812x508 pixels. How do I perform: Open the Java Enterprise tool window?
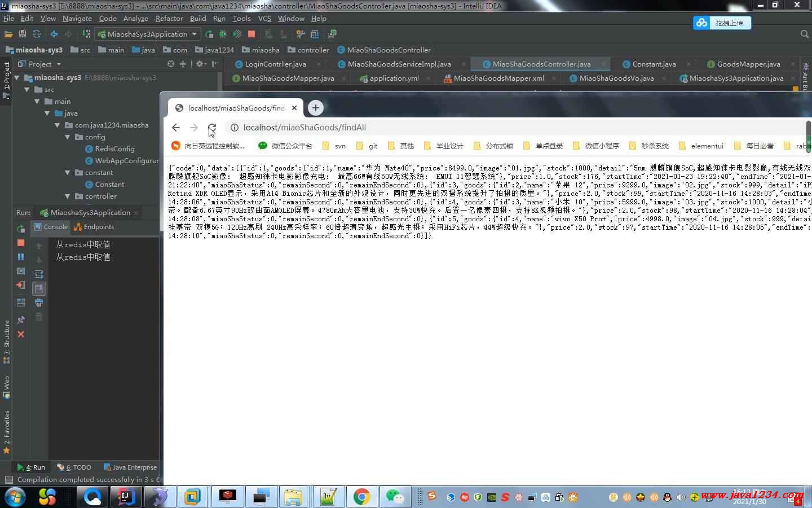pyautogui.click(x=130, y=467)
